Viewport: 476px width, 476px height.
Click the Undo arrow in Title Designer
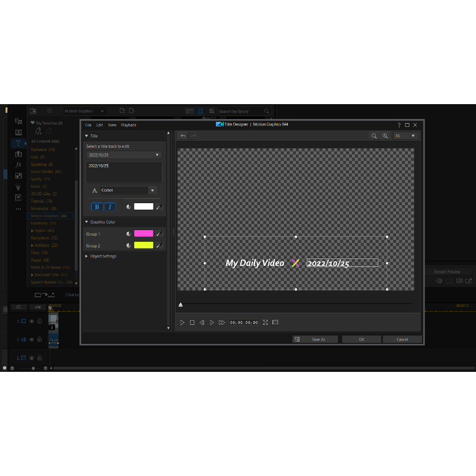(x=183, y=136)
